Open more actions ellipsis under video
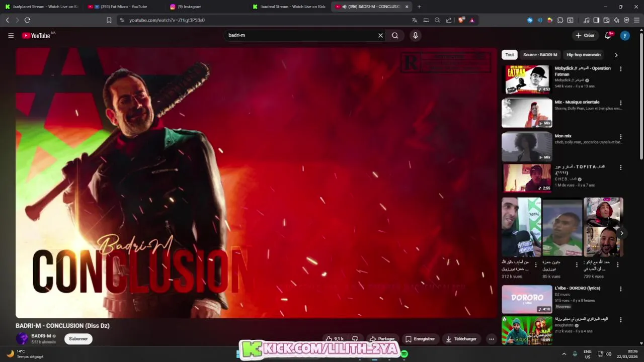Screen dimensions: 644x362 click(x=492, y=339)
